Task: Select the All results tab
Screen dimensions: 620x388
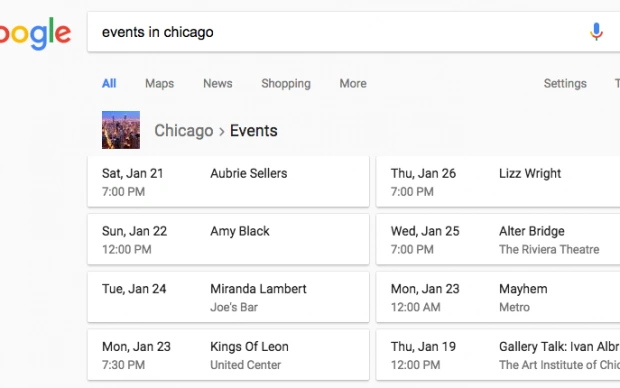Action: (109, 83)
